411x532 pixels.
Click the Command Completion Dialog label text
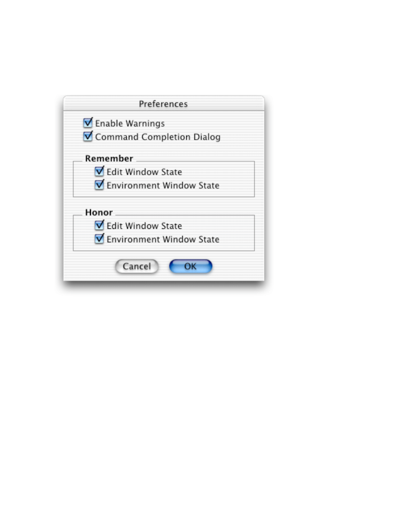[158, 137]
